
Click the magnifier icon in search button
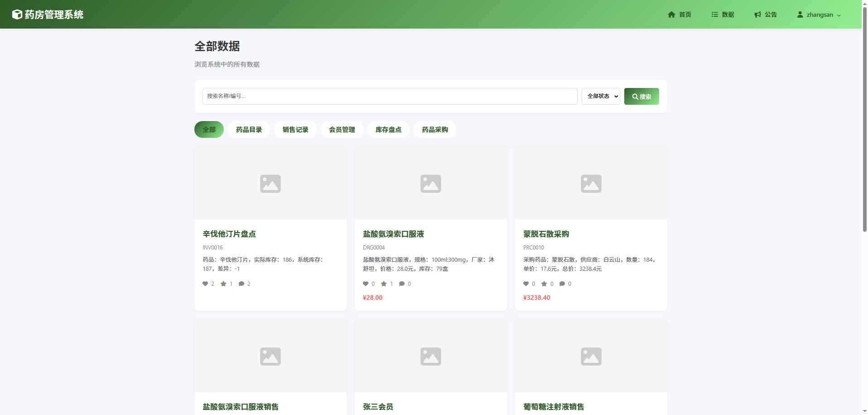[635, 97]
